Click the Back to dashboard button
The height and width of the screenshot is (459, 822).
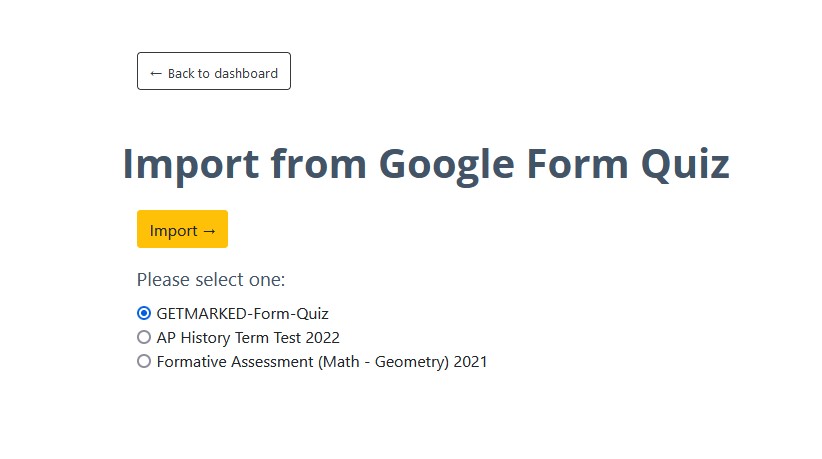pyautogui.click(x=214, y=71)
